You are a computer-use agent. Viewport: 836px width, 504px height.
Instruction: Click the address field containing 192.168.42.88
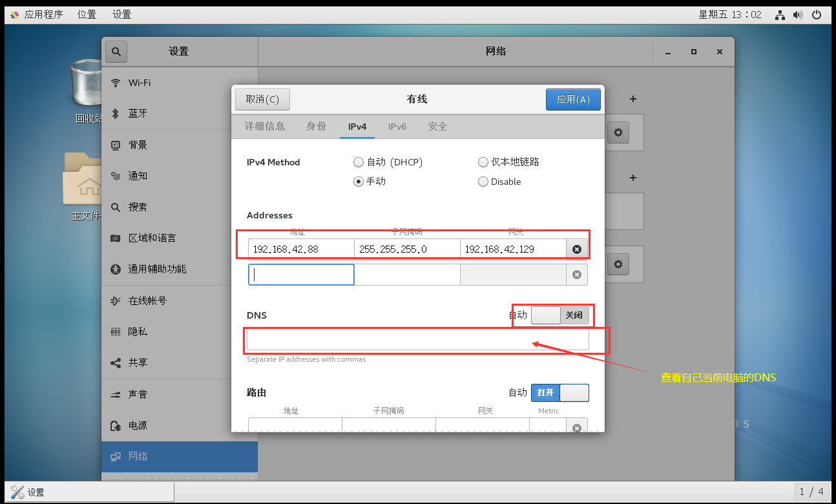pyautogui.click(x=301, y=249)
